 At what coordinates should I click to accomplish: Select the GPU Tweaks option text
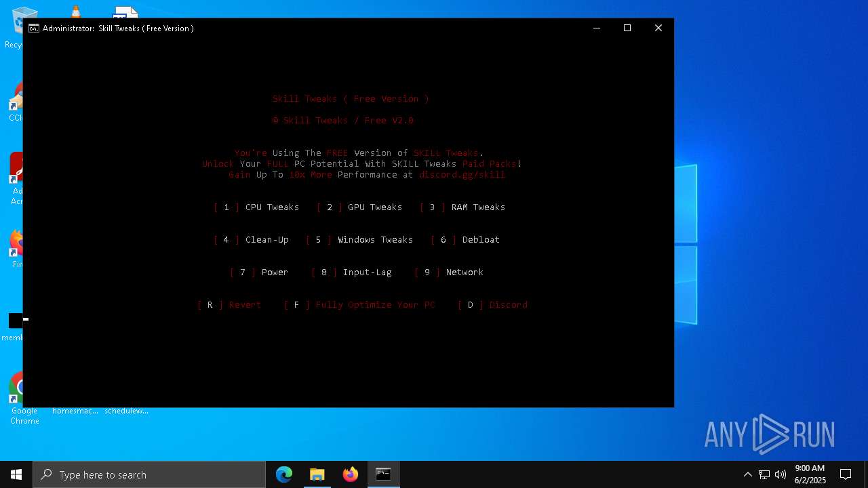pos(375,207)
